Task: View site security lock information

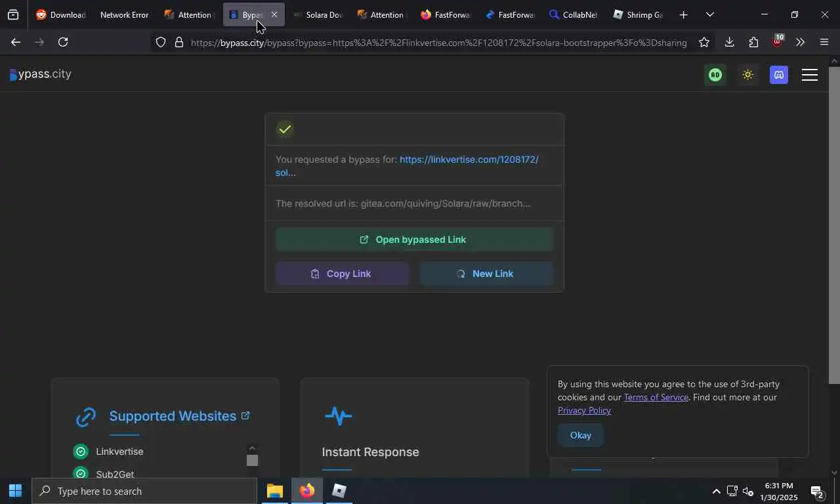Action: 178,42
